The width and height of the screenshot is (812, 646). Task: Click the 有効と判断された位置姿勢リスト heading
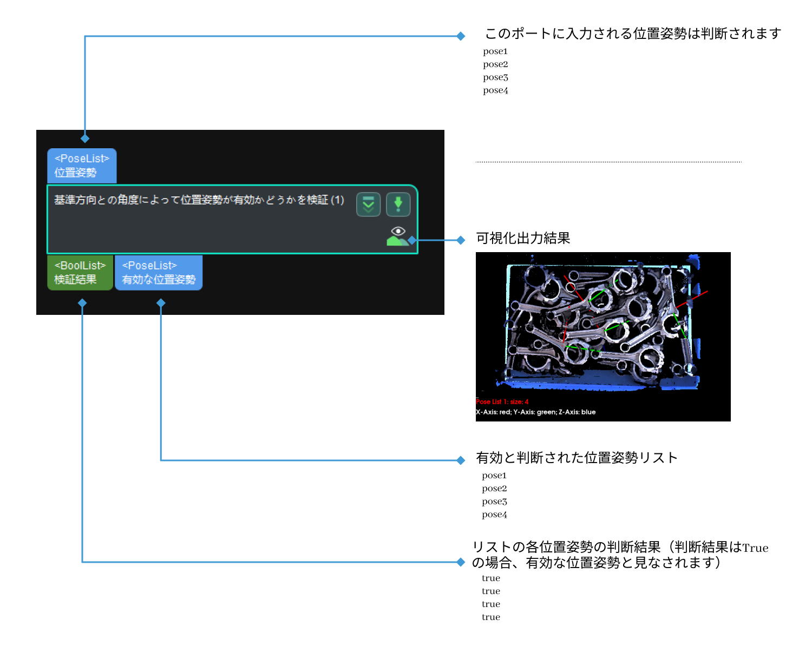(x=577, y=458)
